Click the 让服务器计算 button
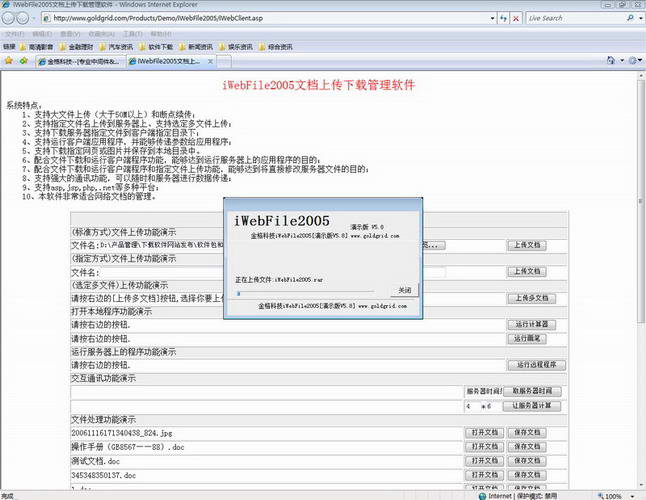 532,406
